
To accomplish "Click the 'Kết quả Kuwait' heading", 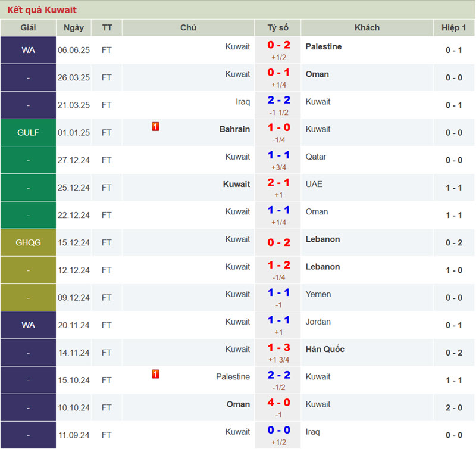I will (42, 10).
